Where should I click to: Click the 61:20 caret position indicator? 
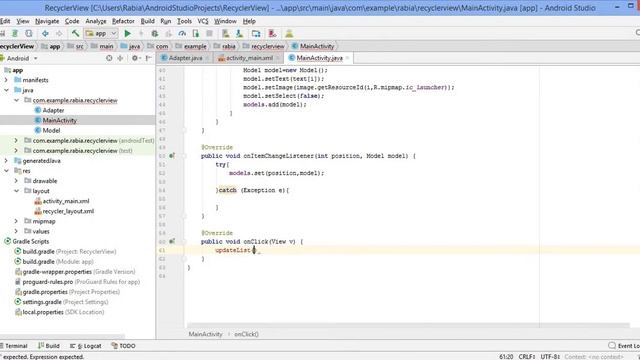point(506,356)
